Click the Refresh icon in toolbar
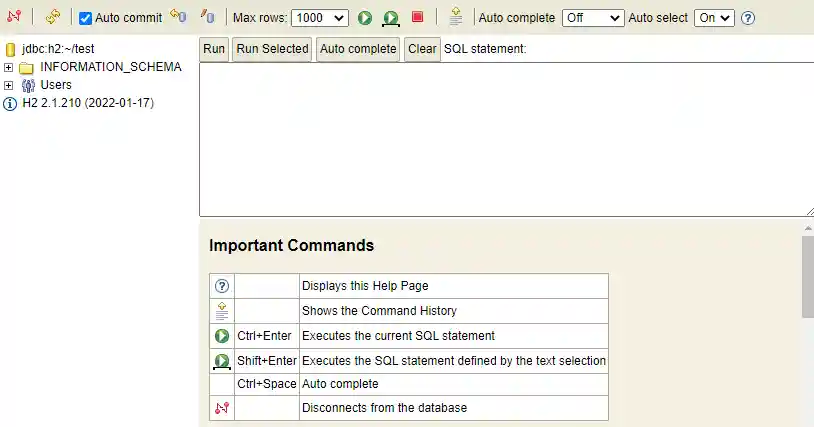The height and width of the screenshot is (427, 814). (52, 17)
